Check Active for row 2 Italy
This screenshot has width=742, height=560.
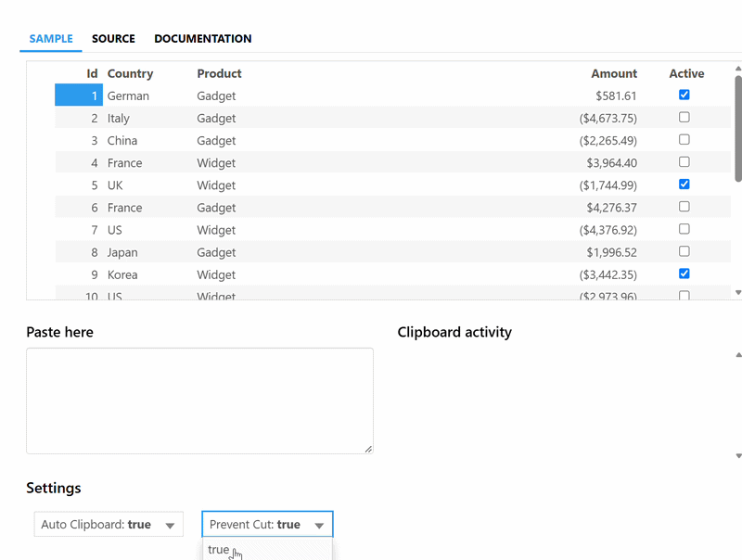tap(684, 117)
